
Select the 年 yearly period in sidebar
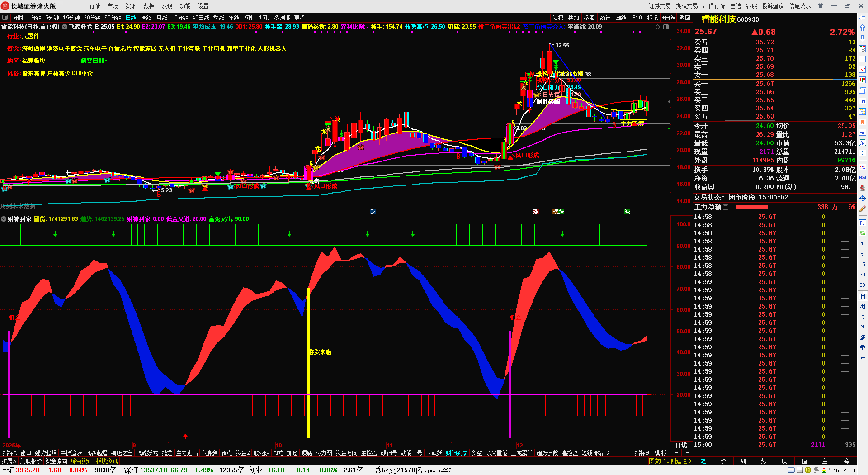863,358
